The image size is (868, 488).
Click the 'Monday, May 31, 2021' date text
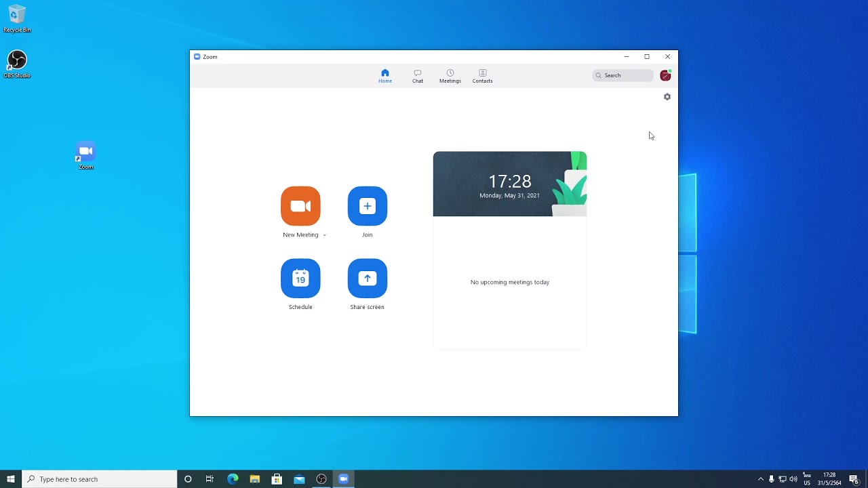click(510, 195)
